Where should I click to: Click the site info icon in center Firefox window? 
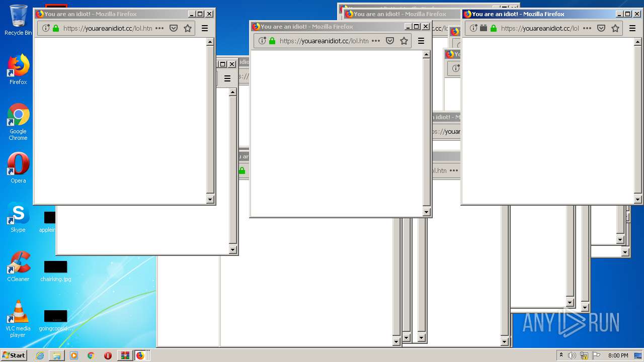coord(262,41)
